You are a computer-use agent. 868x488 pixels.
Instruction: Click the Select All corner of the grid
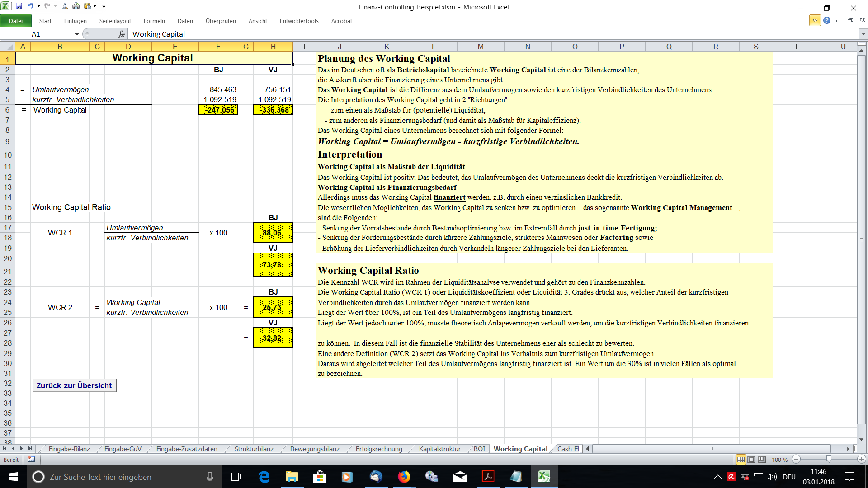click(x=7, y=47)
